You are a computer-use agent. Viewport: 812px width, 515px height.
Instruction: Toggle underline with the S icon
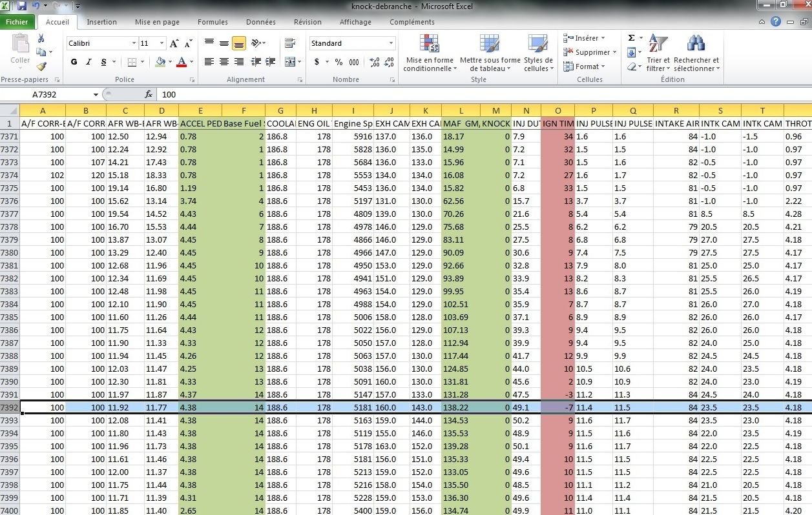[103, 63]
